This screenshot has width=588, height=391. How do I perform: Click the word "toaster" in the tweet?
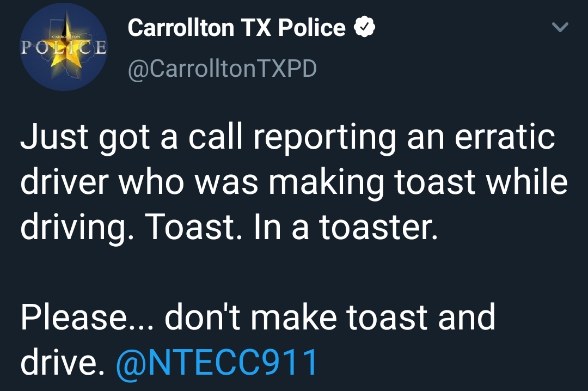(x=378, y=228)
